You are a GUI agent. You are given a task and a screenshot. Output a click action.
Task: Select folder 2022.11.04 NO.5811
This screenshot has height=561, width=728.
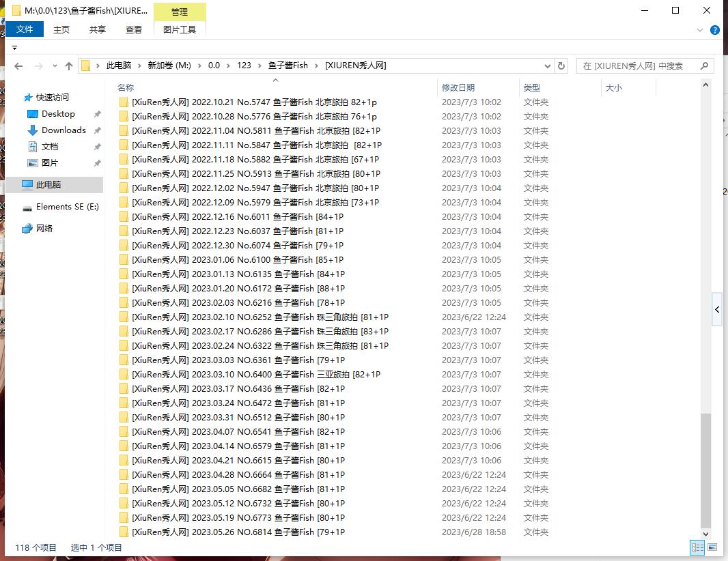coord(256,131)
